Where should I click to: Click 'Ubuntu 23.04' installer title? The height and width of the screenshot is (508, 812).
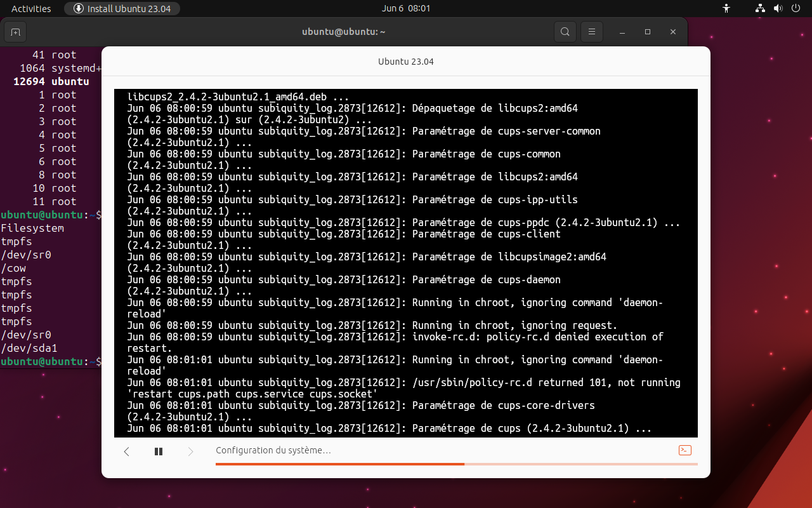click(x=406, y=62)
